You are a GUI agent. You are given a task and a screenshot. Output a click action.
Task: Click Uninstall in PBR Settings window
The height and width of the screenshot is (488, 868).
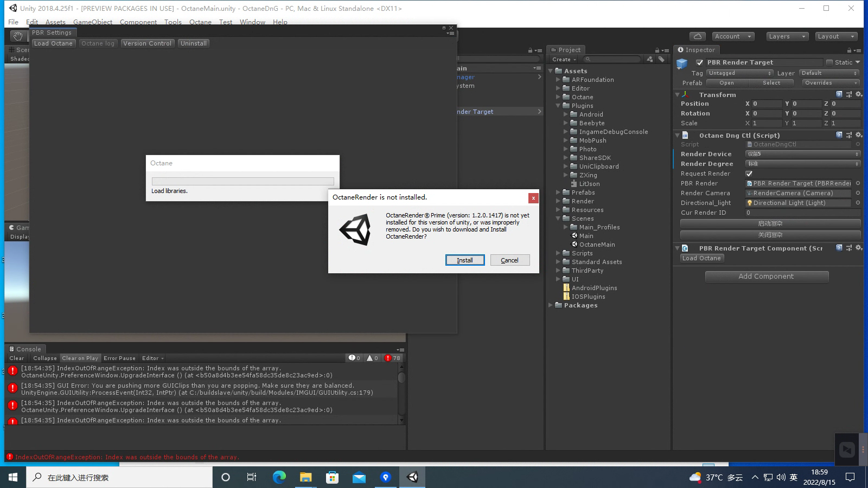(x=194, y=43)
